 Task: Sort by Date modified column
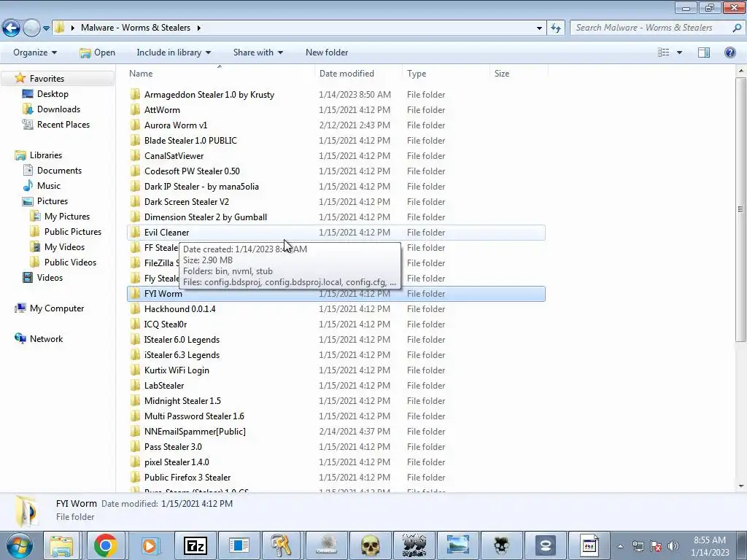(x=358, y=74)
